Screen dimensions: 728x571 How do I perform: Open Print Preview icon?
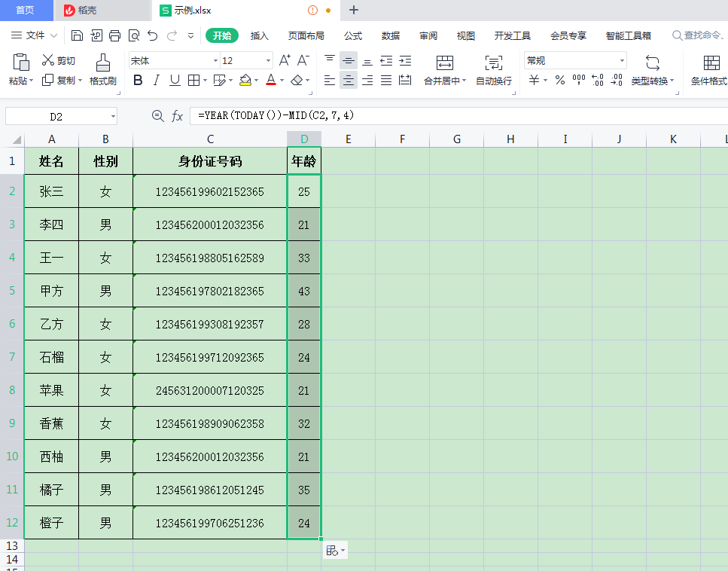click(x=134, y=35)
